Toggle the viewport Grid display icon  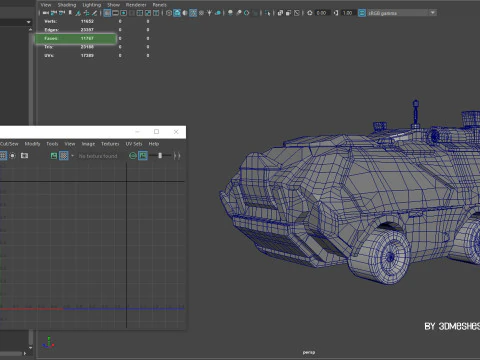pos(107,13)
